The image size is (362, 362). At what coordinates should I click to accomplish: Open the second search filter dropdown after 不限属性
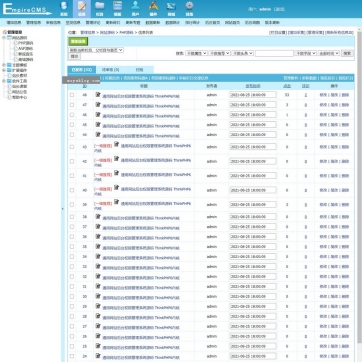pyautogui.click(x=219, y=53)
